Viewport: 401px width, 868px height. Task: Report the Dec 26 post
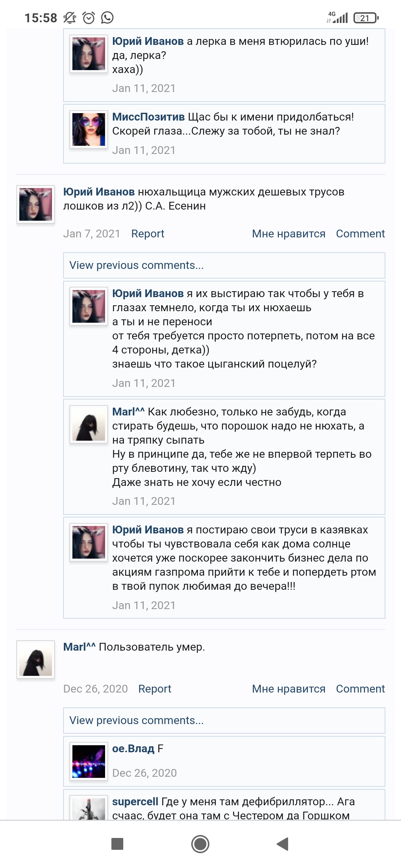tap(154, 689)
